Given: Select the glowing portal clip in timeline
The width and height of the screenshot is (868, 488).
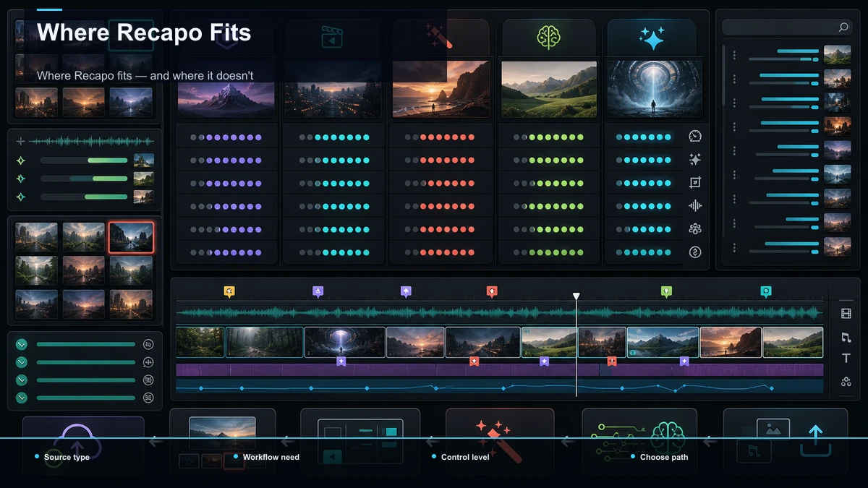Looking at the screenshot, I should coord(345,342).
